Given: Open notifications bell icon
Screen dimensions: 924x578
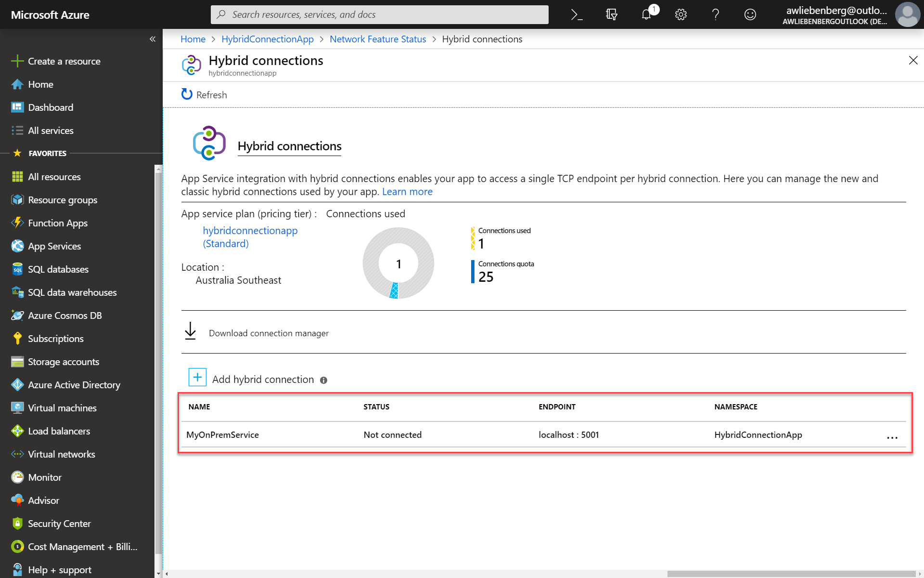Looking at the screenshot, I should point(646,14).
